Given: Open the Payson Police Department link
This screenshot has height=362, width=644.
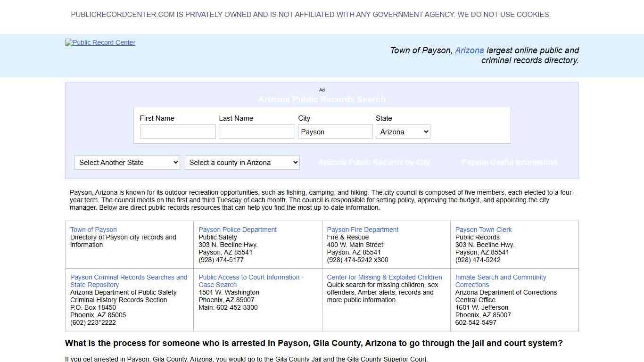Looking at the screenshot, I should coord(238,230).
